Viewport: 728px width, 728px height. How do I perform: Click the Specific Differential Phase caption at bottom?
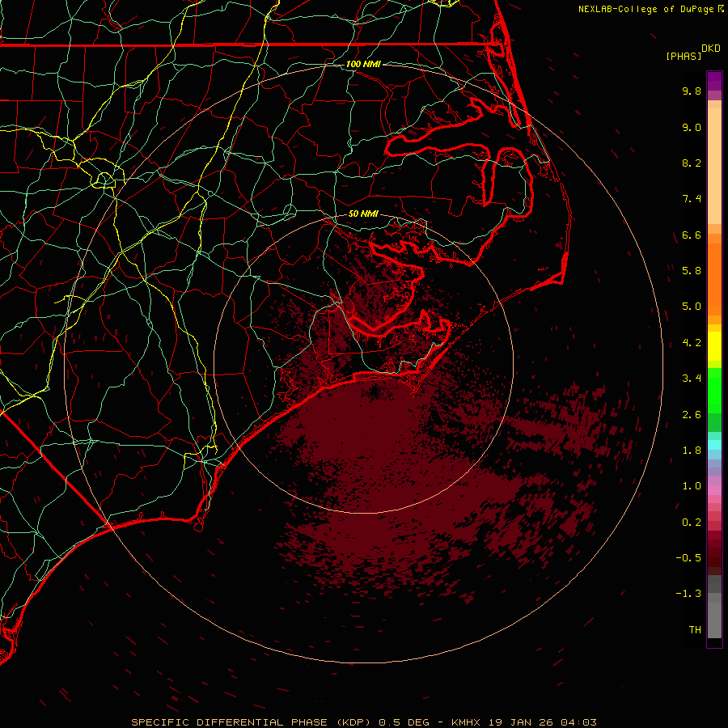coord(364,722)
